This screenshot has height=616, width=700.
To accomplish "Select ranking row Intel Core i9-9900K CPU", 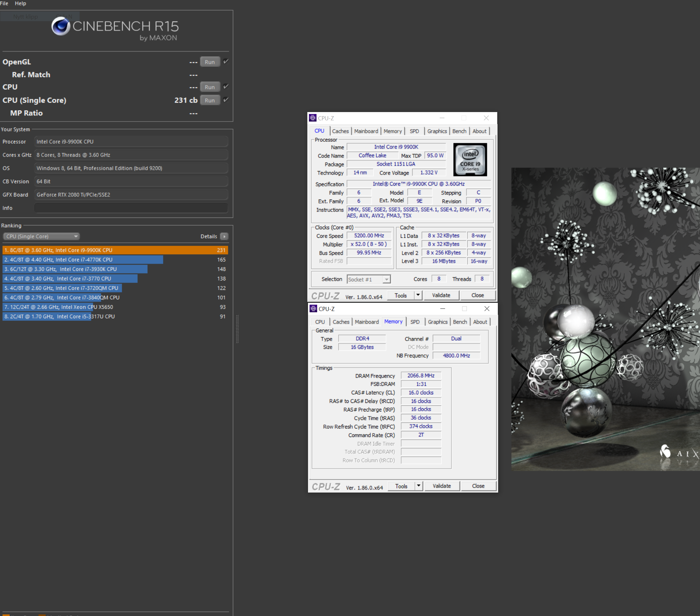I will click(x=115, y=250).
